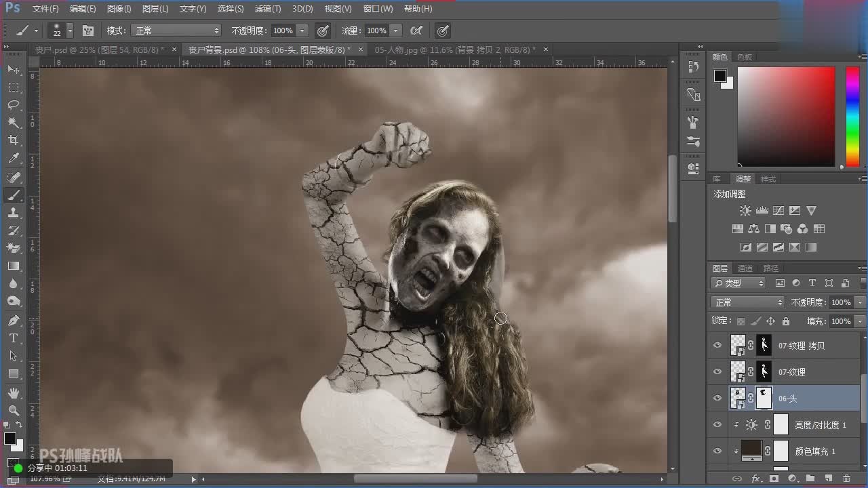Add a Levels adjustment
868x488 pixels.
tap(762, 211)
